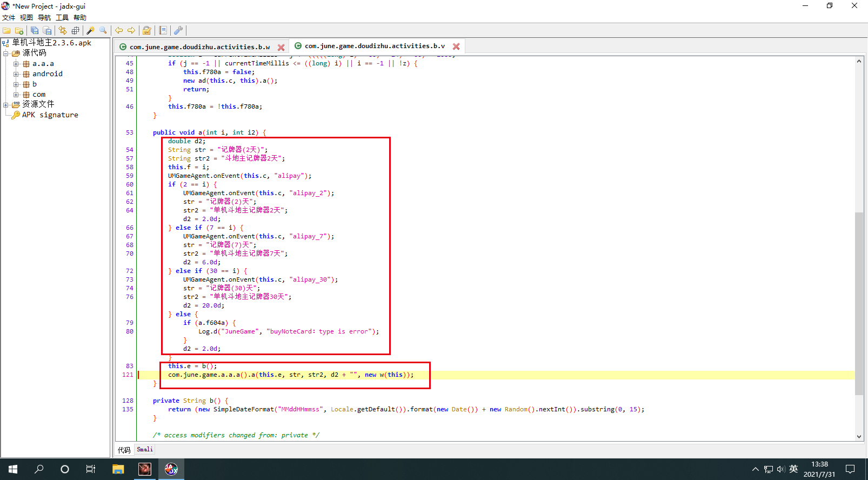Image resolution: width=868 pixels, height=480 pixels.
Task: Go back with the left arrow icon
Action: tap(119, 31)
